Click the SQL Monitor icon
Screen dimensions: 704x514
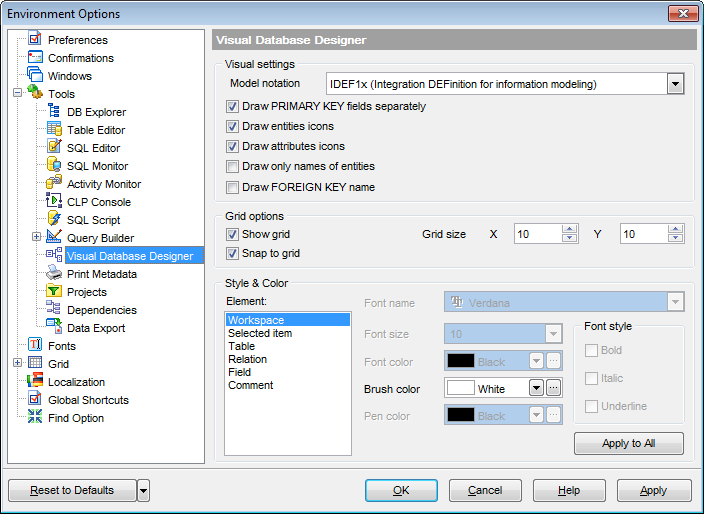point(54,165)
